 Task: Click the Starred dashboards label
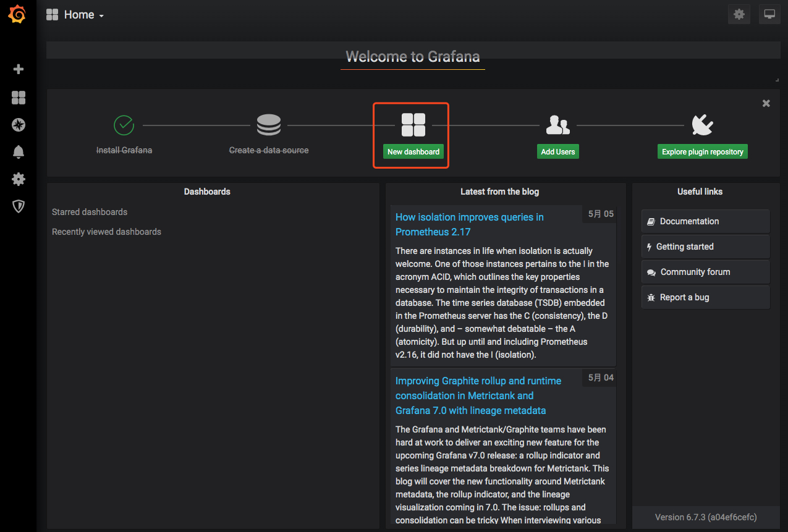(x=90, y=212)
